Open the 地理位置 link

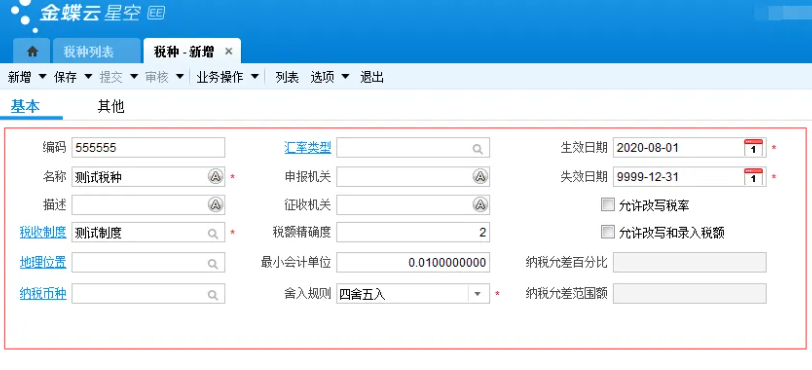pyautogui.click(x=43, y=263)
